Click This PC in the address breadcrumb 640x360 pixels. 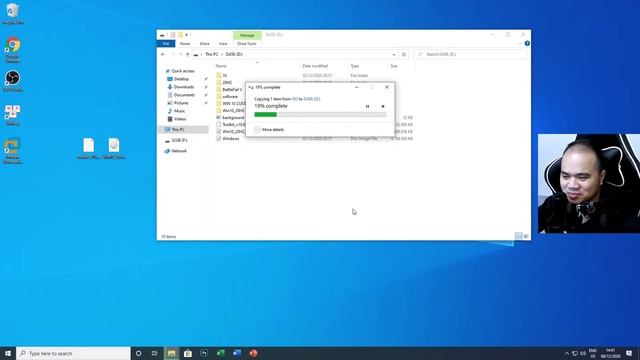coord(211,54)
